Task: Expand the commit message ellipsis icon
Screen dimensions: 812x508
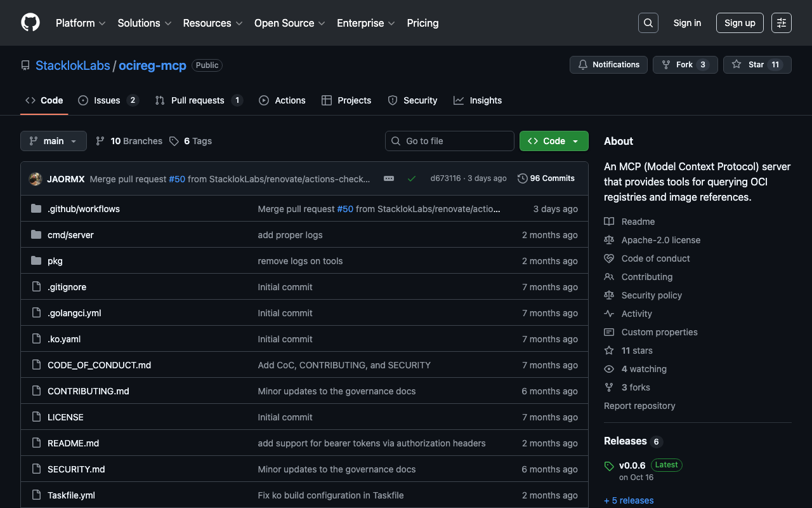Action: tap(389, 178)
